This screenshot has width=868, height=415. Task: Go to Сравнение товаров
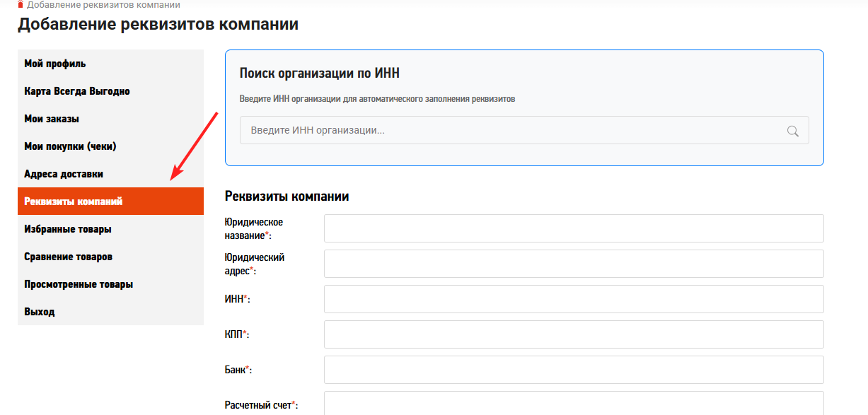click(x=66, y=256)
